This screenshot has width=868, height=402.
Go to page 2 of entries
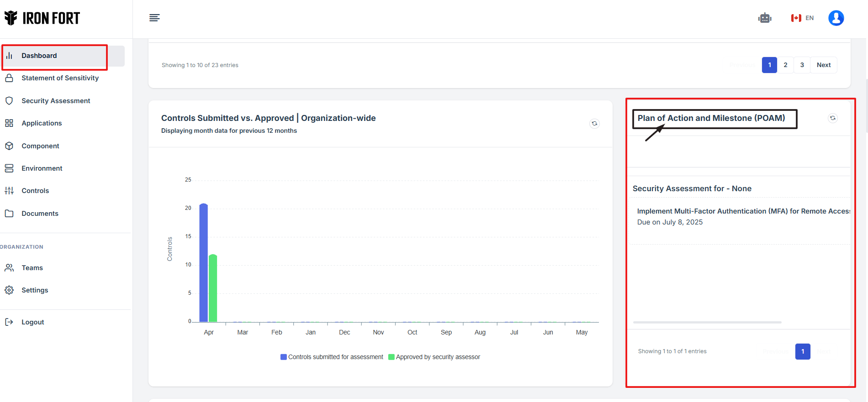[x=785, y=65]
